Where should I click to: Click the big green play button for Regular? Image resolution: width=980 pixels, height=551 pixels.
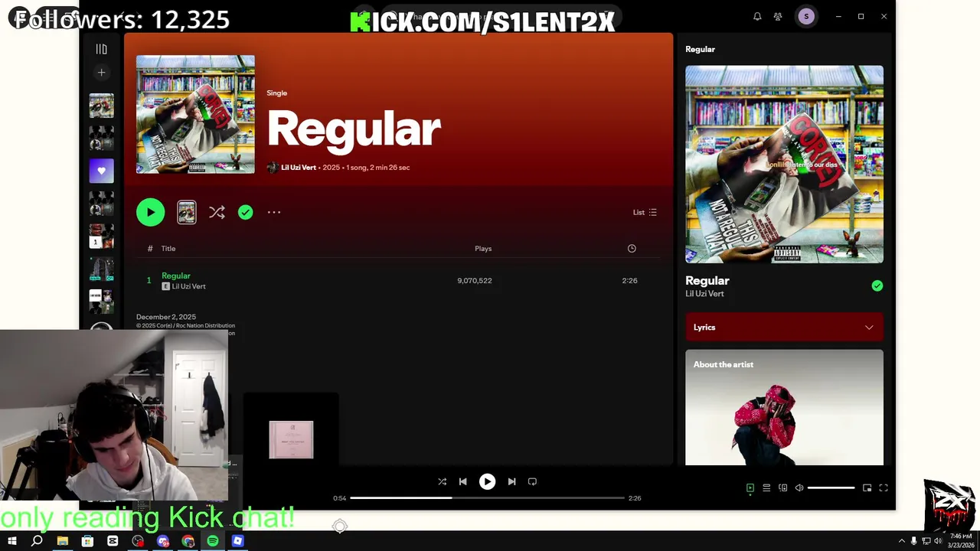(150, 212)
